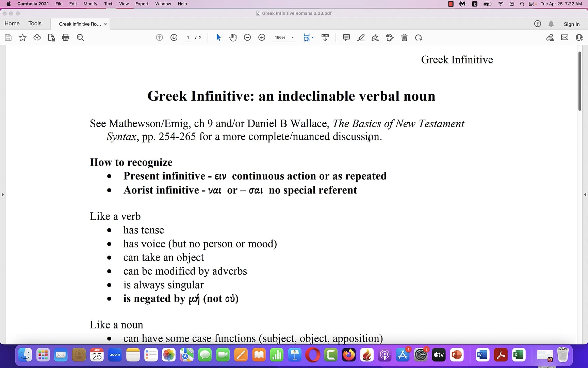This screenshot has width=588, height=368.
Task: Open the Modify menu
Action: (x=90, y=4)
